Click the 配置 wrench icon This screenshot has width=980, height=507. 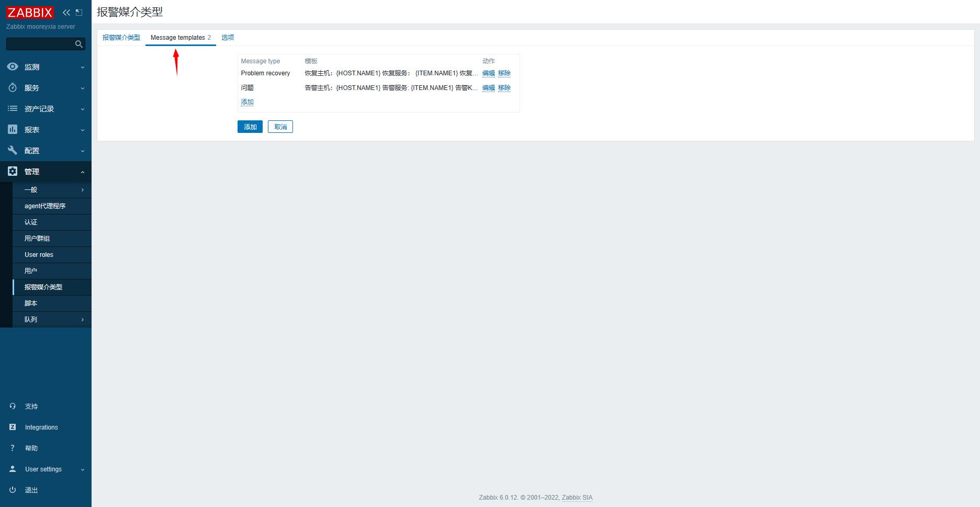(x=13, y=151)
